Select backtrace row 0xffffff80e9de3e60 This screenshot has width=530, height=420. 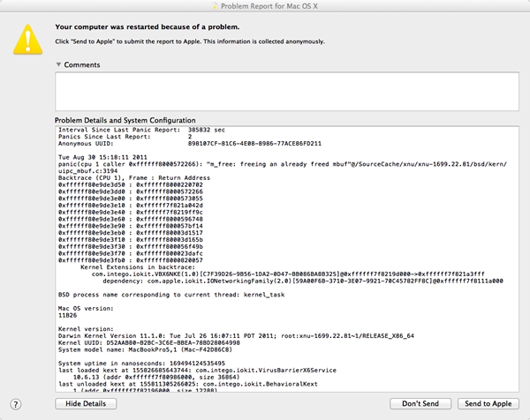(131, 219)
